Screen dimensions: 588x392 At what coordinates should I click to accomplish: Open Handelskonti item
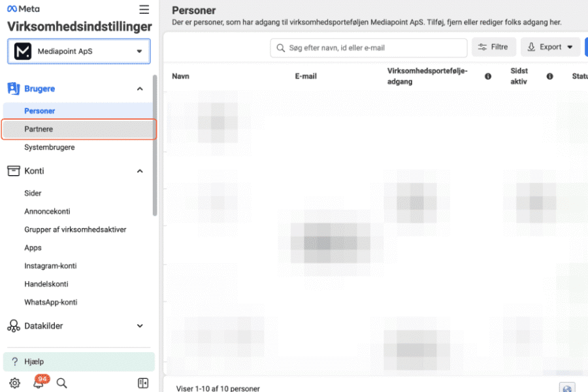pyautogui.click(x=46, y=284)
